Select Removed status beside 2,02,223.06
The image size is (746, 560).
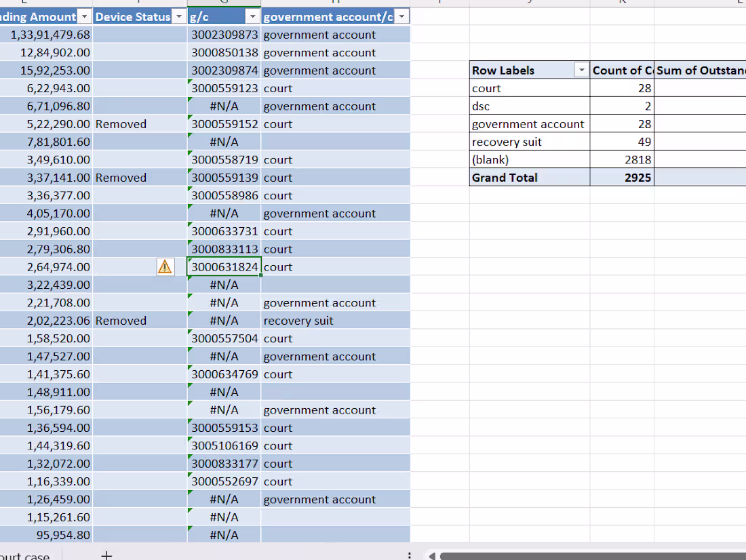[140, 321]
